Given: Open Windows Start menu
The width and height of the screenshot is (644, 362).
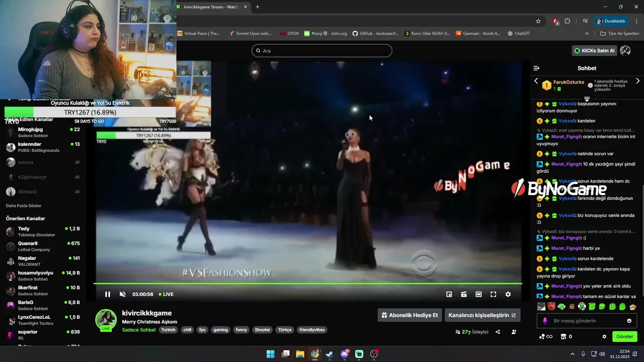Looking at the screenshot, I should pyautogui.click(x=270, y=354).
